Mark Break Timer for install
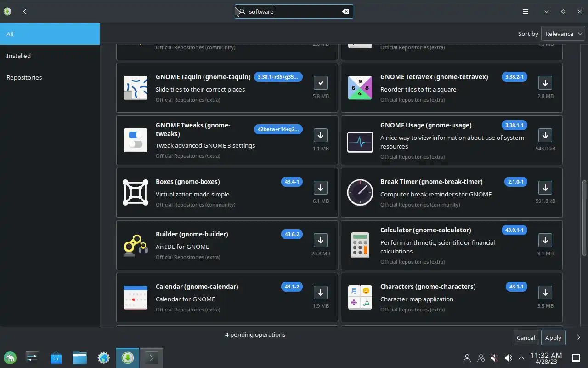The width and height of the screenshot is (588, 368). [545, 188]
